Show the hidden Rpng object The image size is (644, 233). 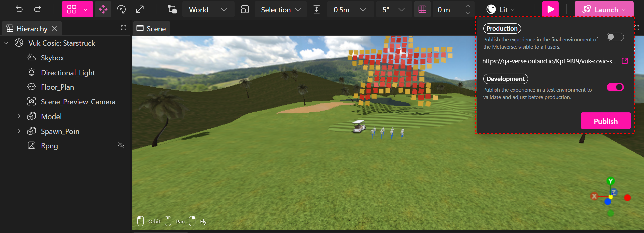pyautogui.click(x=121, y=145)
